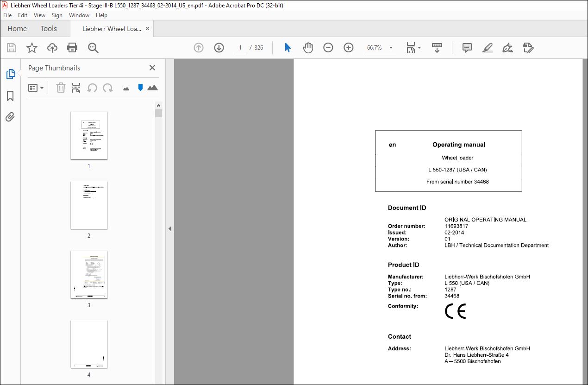Screen dimensions: 588x385
Task: Zoom in with the plus button
Action: click(x=349, y=48)
